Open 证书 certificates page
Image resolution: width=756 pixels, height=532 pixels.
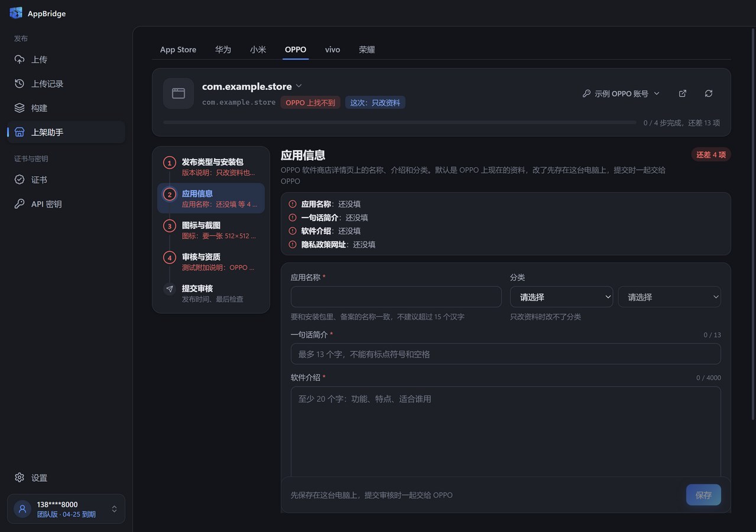[x=66, y=180]
